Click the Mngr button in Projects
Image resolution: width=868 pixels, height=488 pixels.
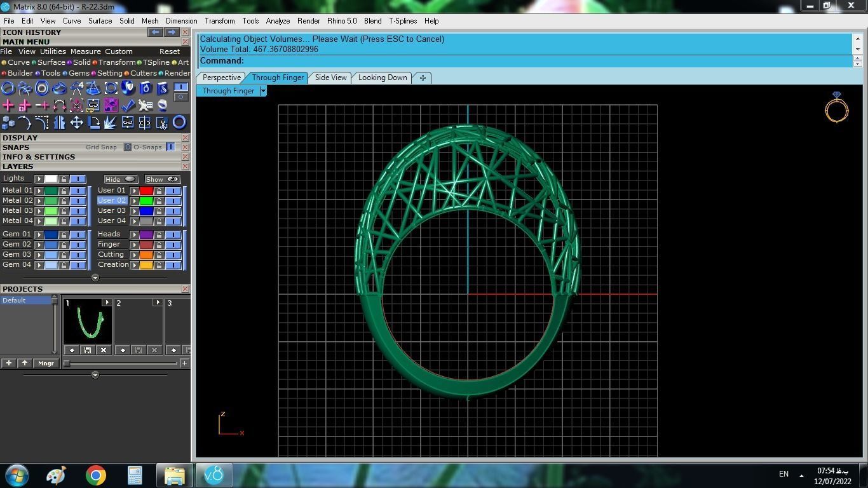(46, 363)
